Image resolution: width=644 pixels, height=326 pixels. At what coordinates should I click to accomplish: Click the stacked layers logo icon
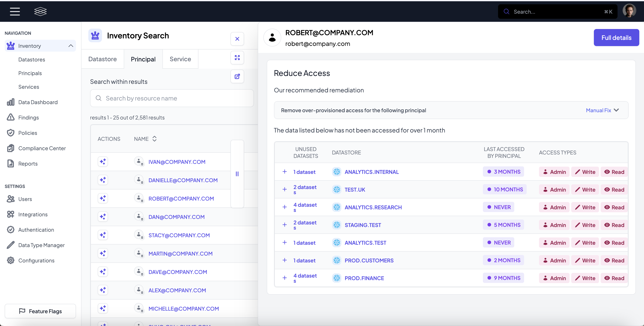point(40,12)
